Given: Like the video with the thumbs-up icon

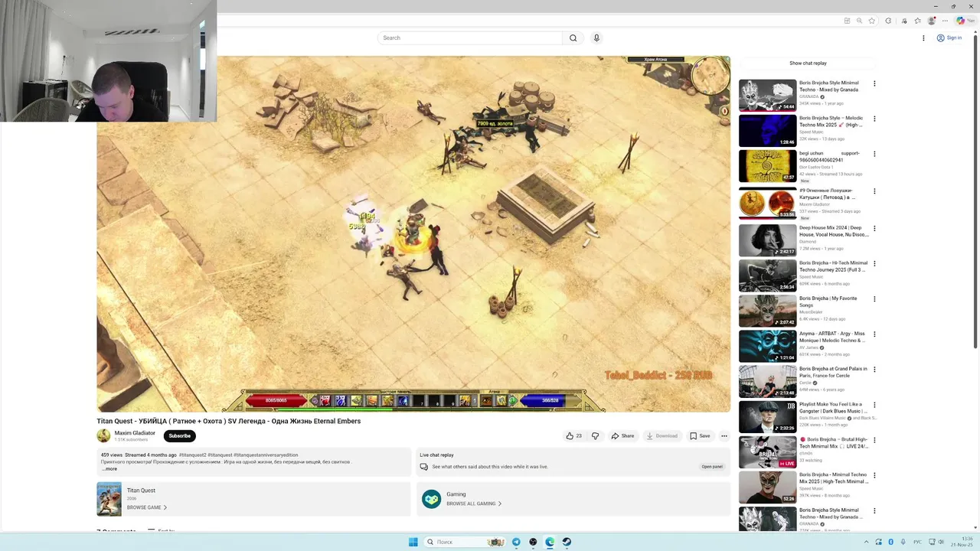Looking at the screenshot, I should pos(573,436).
